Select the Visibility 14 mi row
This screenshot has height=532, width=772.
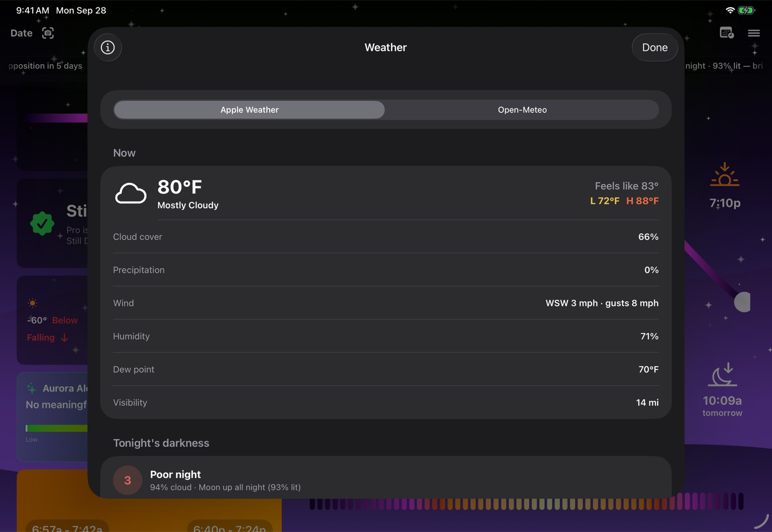point(386,402)
